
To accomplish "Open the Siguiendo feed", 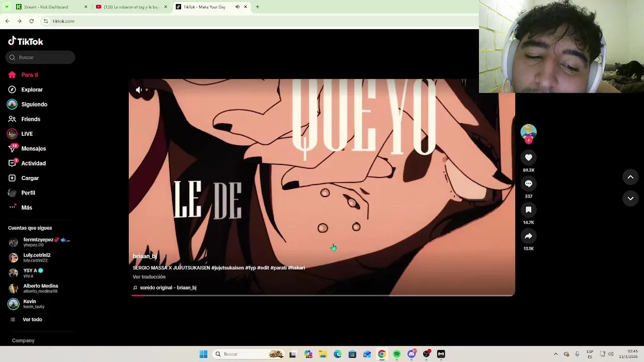I will [x=27, y=105].
